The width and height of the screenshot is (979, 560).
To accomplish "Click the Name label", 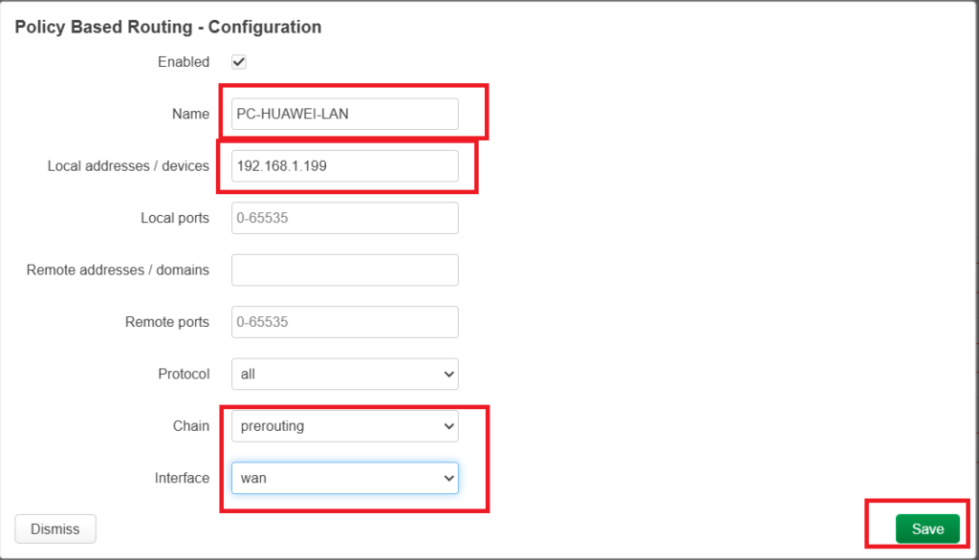I will (x=190, y=114).
